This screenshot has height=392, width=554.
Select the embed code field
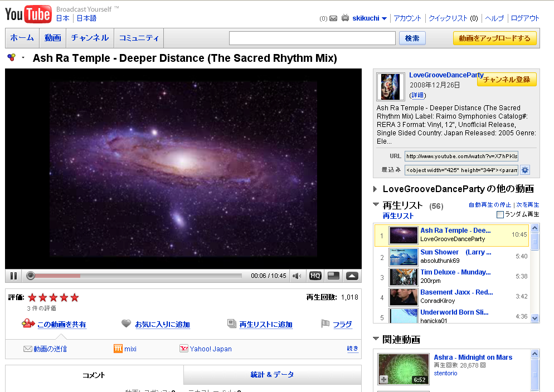click(x=461, y=170)
